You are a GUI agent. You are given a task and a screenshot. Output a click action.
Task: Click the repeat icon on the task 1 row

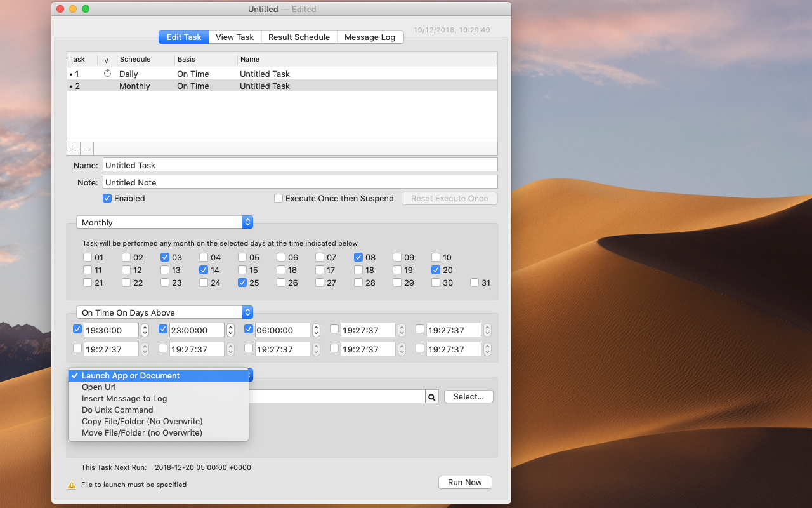point(107,74)
